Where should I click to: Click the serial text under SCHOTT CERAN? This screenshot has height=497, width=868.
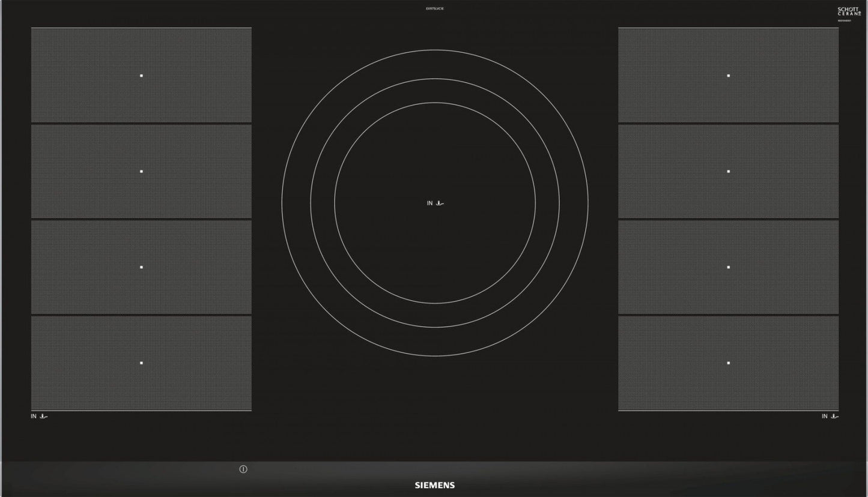coord(845,20)
